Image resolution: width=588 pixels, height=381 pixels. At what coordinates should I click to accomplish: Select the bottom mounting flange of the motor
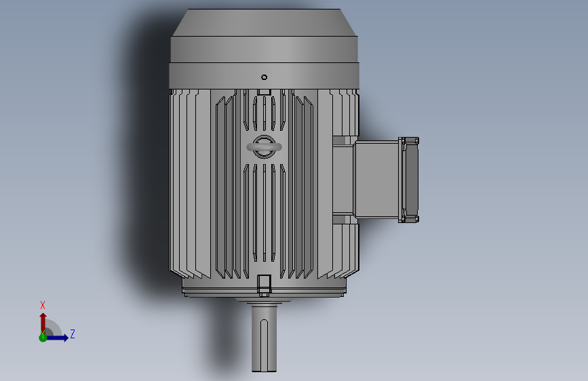click(264, 291)
